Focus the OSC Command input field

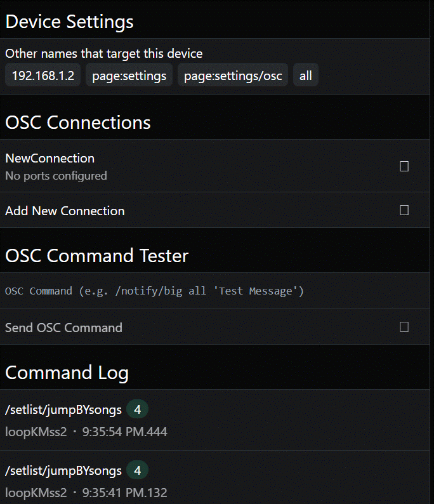[190, 291]
